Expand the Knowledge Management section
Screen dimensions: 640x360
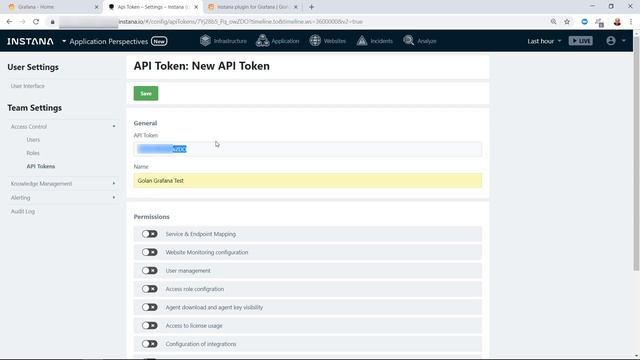pos(113,184)
